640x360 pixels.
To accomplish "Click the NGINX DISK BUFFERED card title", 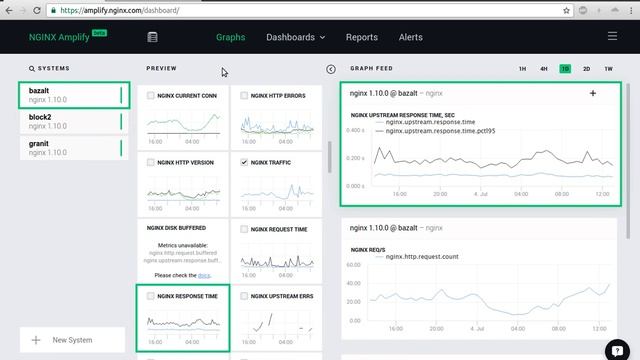I will [176, 228].
